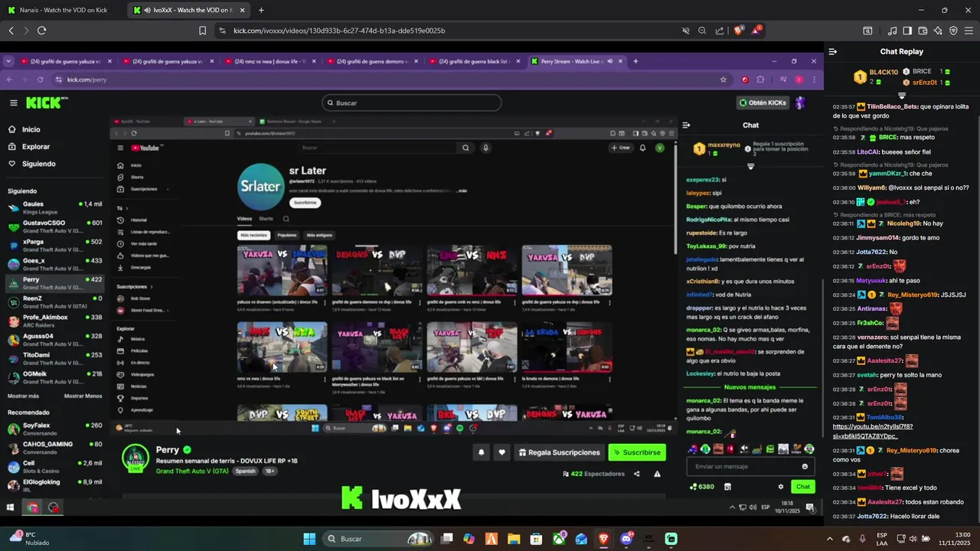Bookmark this page from the address bar
This screenshot has height=551, width=980.
202,31
